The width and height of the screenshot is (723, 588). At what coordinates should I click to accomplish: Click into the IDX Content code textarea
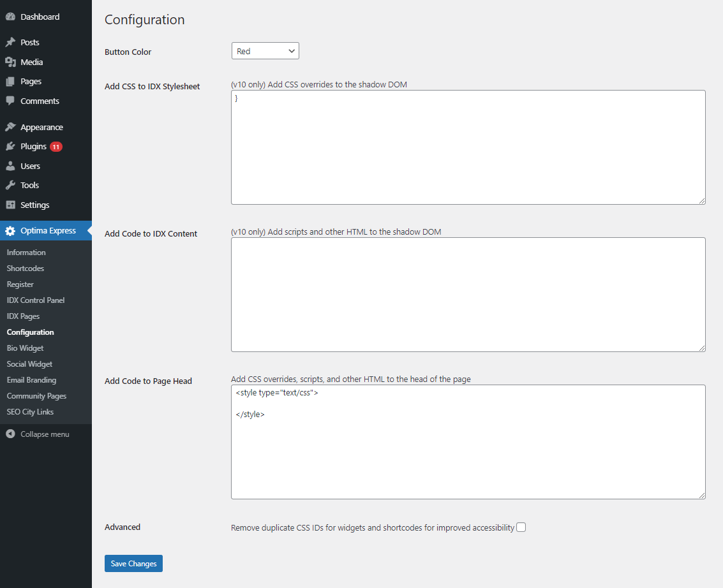coord(468,295)
